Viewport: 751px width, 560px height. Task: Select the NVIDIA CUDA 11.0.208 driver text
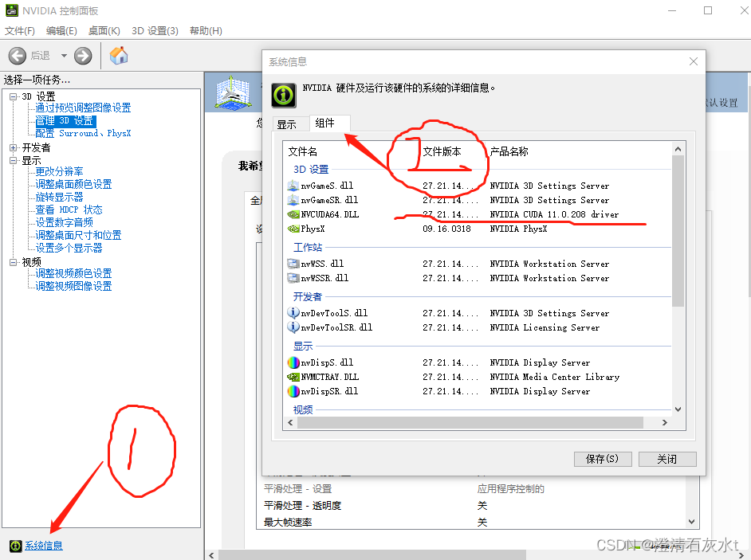click(x=554, y=214)
